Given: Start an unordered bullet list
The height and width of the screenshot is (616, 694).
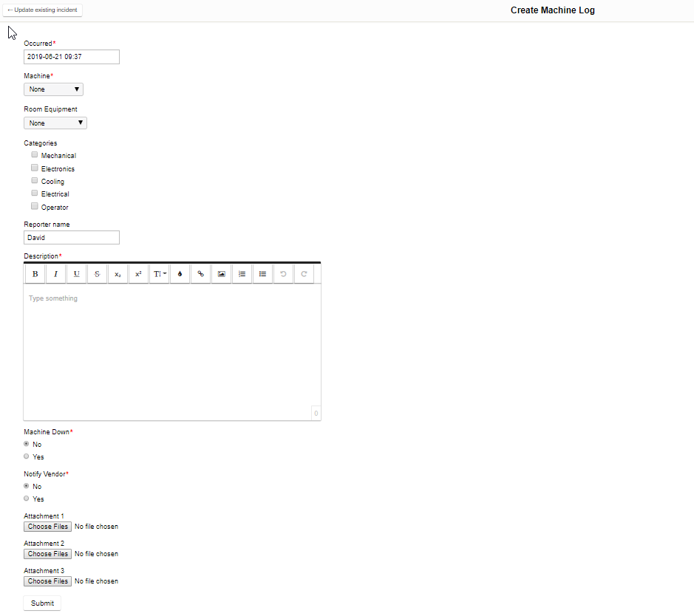Looking at the screenshot, I should pos(262,273).
